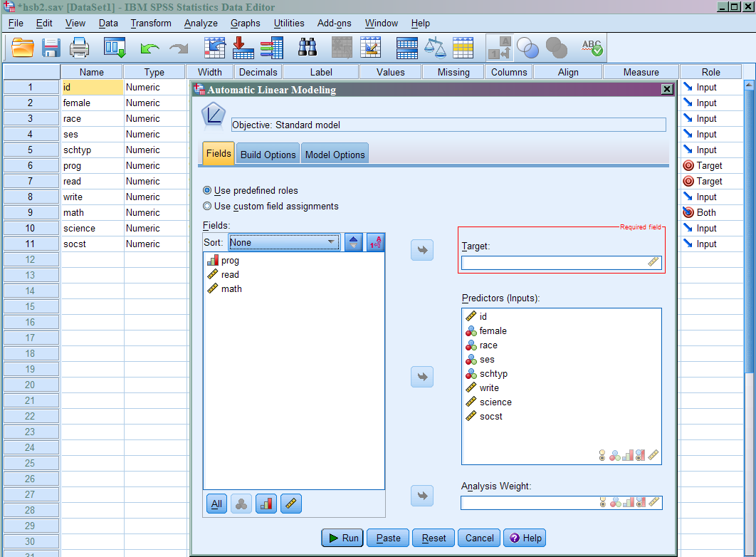The height and width of the screenshot is (557, 756).
Task: Click the Objective: Standard model field
Action: 448,125
